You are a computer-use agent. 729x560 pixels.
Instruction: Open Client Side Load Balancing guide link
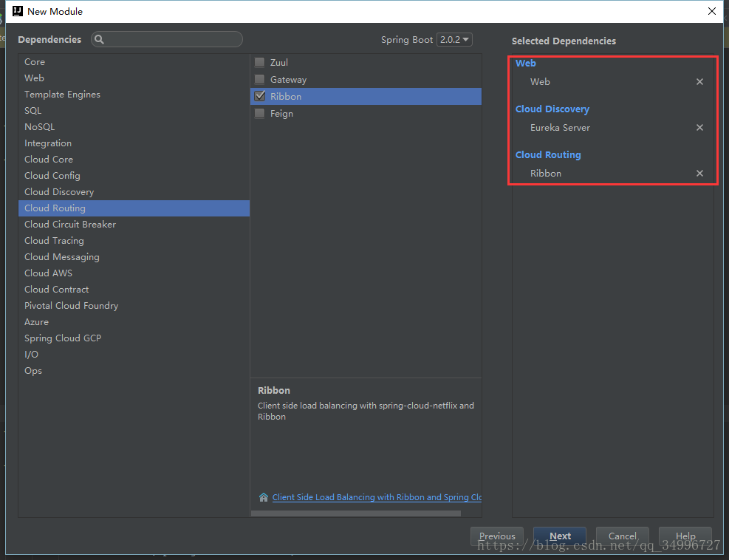pos(377,497)
